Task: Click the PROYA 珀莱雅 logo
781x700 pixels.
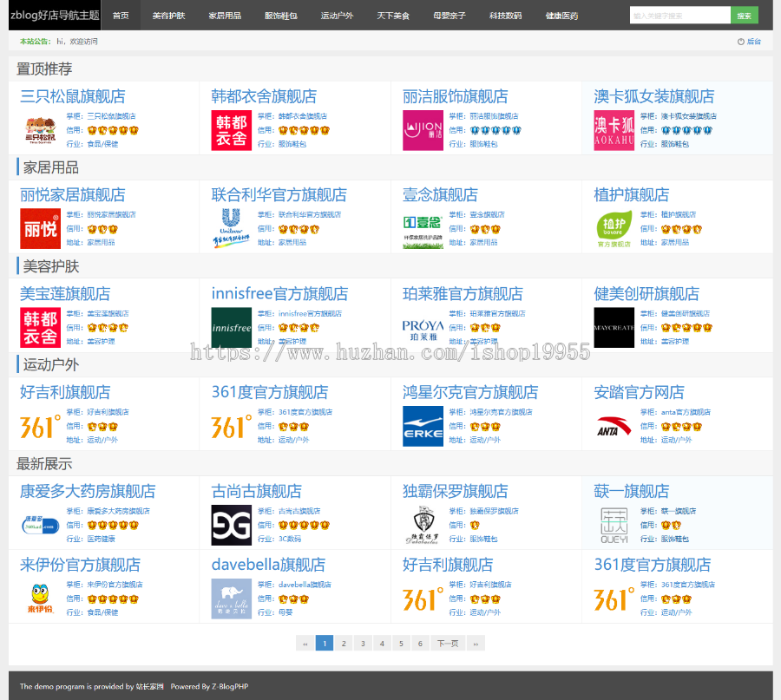Action: (x=423, y=328)
